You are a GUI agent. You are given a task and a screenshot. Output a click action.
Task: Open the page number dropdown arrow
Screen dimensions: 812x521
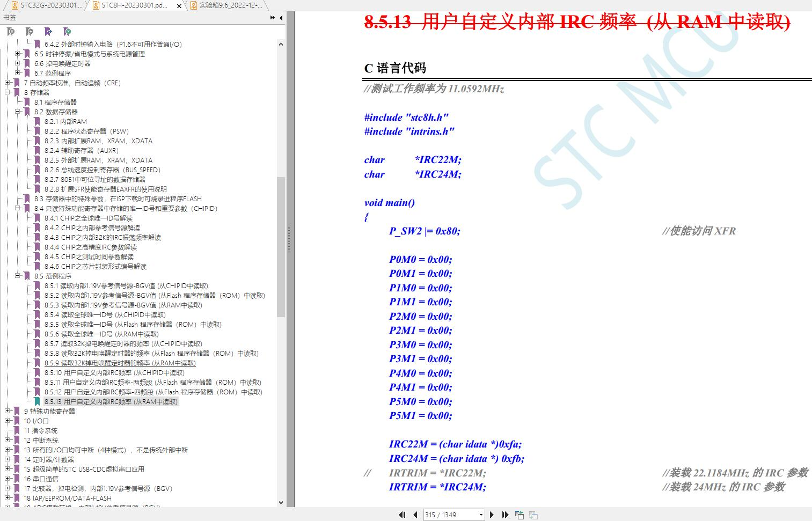[480, 515]
